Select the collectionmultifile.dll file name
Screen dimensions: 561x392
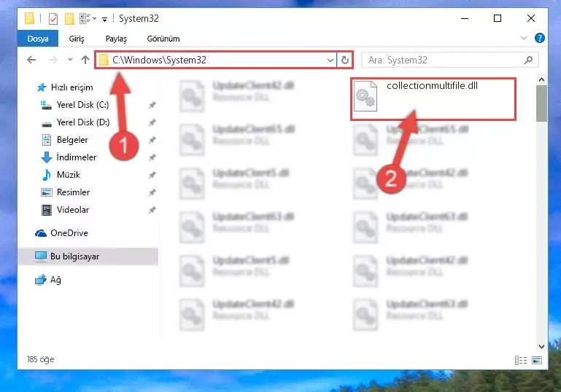pyautogui.click(x=432, y=86)
